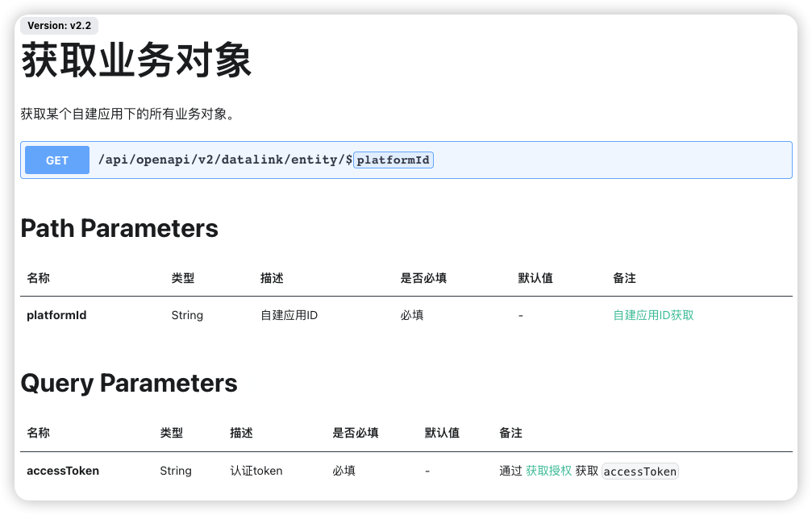Click the 认证token description cell
Image resolution: width=812 pixels, height=515 pixels.
pyautogui.click(x=256, y=471)
